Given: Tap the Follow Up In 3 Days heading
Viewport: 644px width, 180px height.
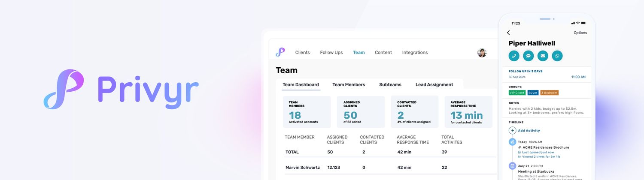Looking at the screenshot, I should (526, 71).
